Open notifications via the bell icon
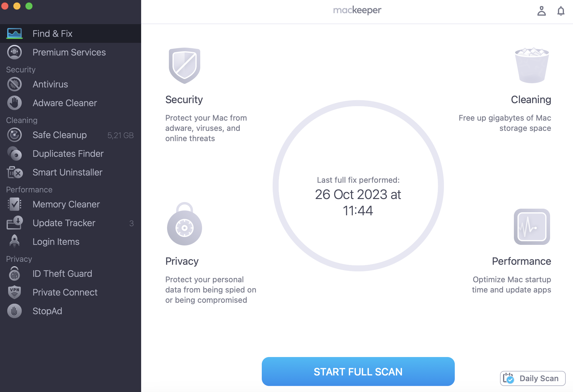This screenshot has height=392, width=573. 561,11
